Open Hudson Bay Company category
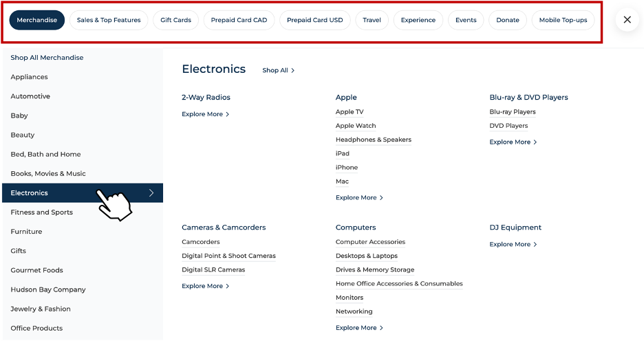This screenshot has height=341, width=644. coord(48,289)
